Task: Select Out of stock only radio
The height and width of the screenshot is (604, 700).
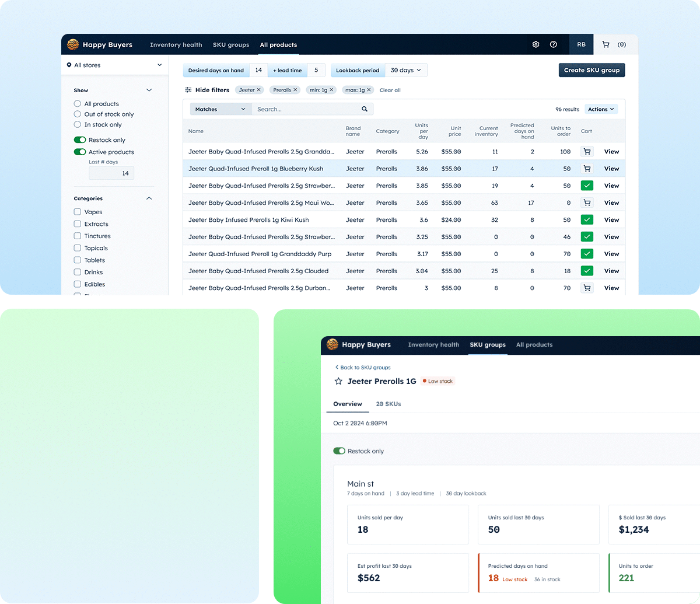Action: pyautogui.click(x=78, y=114)
